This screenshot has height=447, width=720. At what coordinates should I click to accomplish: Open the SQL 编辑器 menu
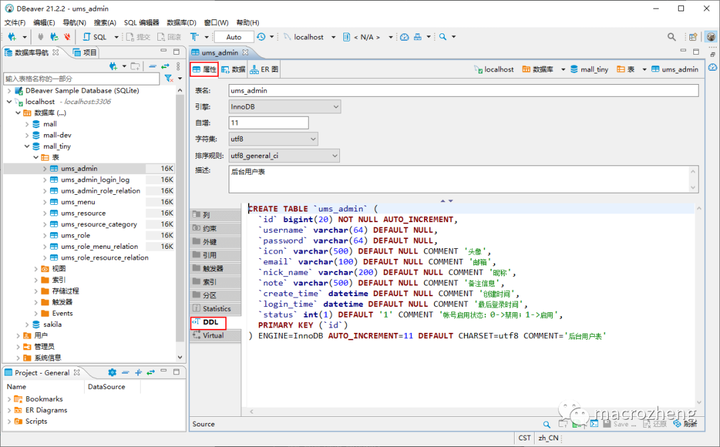pos(141,23)
